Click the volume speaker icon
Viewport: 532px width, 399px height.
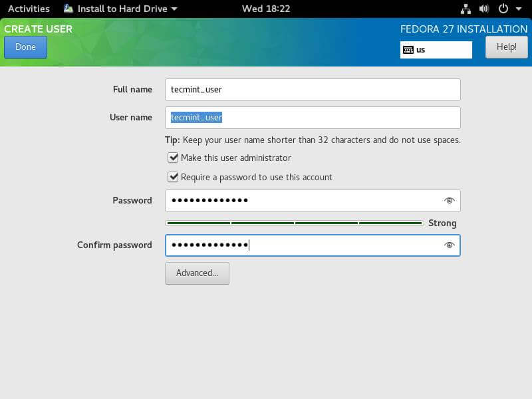coord(484,9)
